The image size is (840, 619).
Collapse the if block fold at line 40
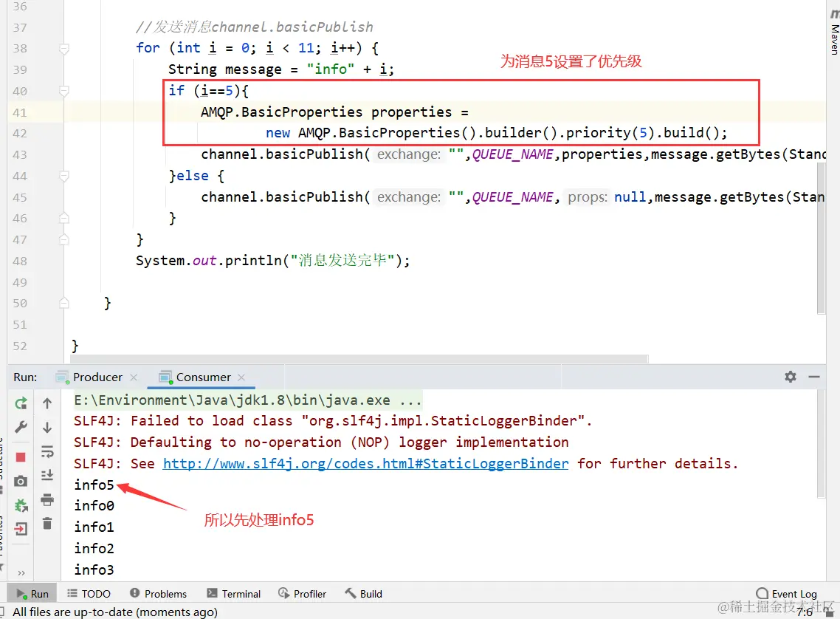tap(63, 91)
